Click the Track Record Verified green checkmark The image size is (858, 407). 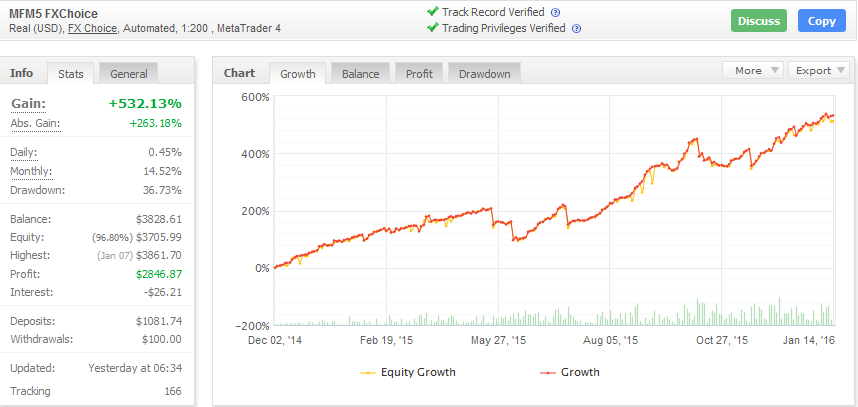tap(433, 11)
